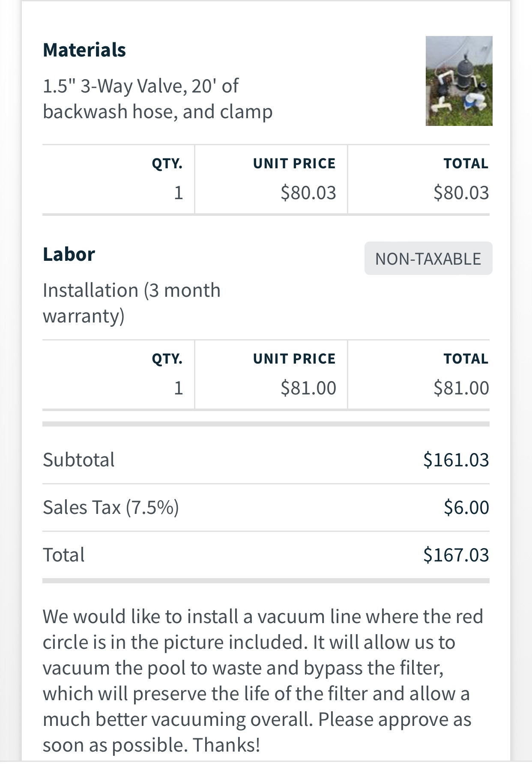Click the Materials quantity value 1
Image resolution: width=532 pixels, height=764 pixels.
coord(179,193)
